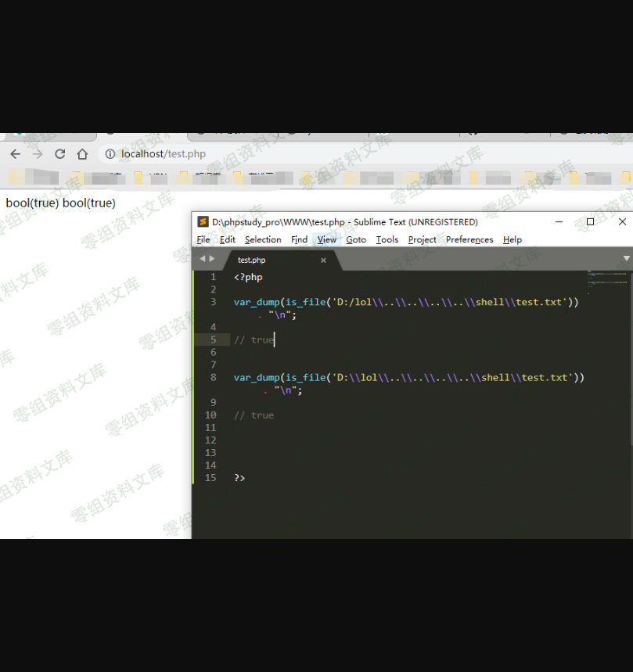Screen dimensions: 633x672
Task: Open the Selection menu
Action: (x=263, y=239)
